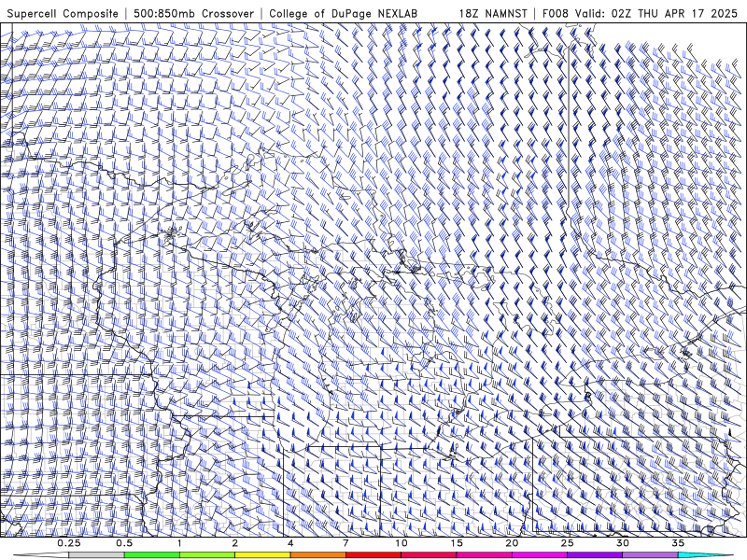Screen dimensions: 747x560
Task: Select the magenta 20–25 color bar segment
Action: point(540,555)
